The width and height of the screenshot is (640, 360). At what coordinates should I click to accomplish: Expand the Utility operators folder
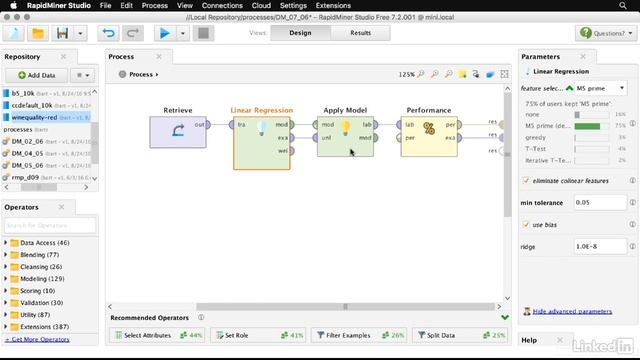[x=6, y=315]
